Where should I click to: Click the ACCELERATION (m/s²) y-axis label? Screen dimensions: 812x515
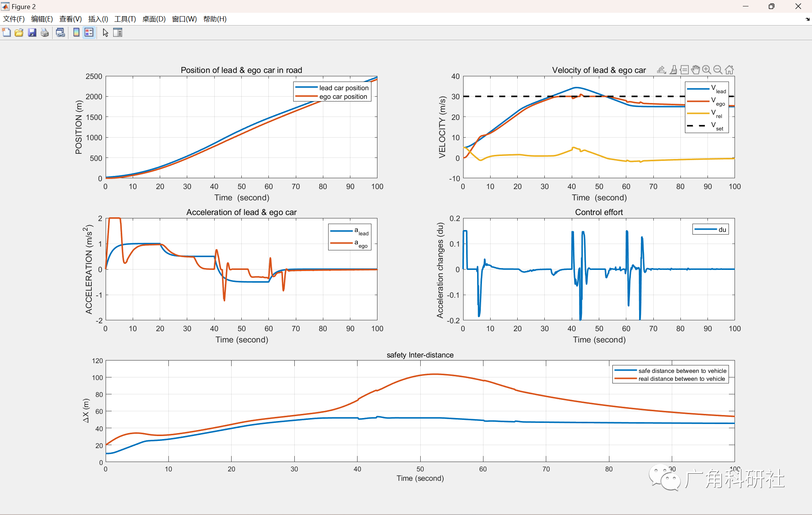[x=88, y=269]
